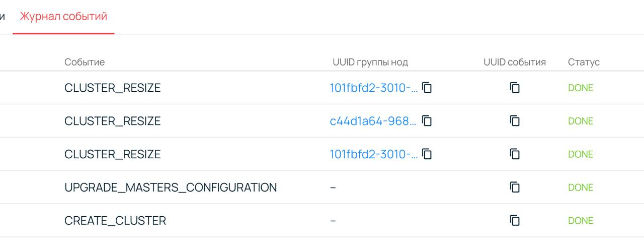Copy event UUID for CREATE_CLUSTER
644x248 pixels.
(x=514, y=221)
